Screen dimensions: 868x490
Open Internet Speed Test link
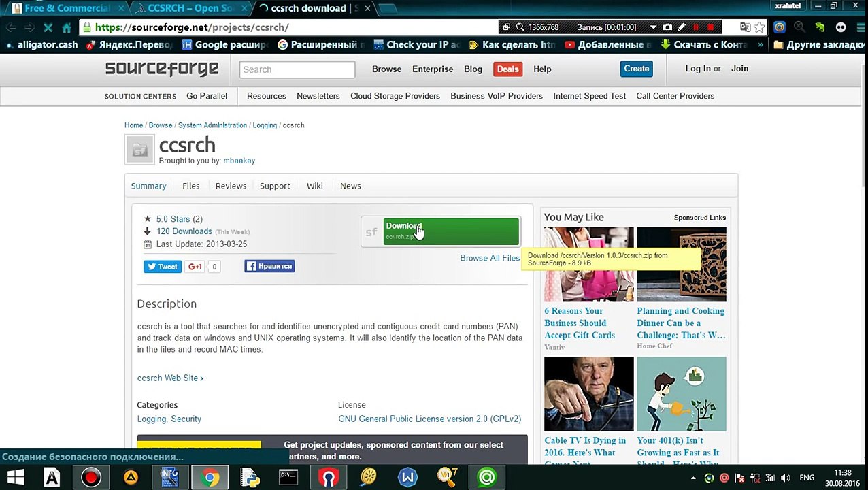click(589, 96)
